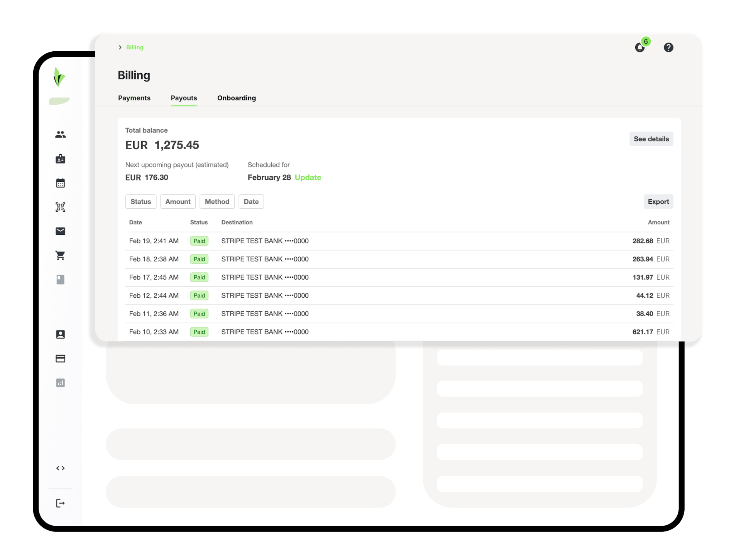Screen dimensions: 741x560
Task: Check notifications via the bell icon
Action: (640, 47)
